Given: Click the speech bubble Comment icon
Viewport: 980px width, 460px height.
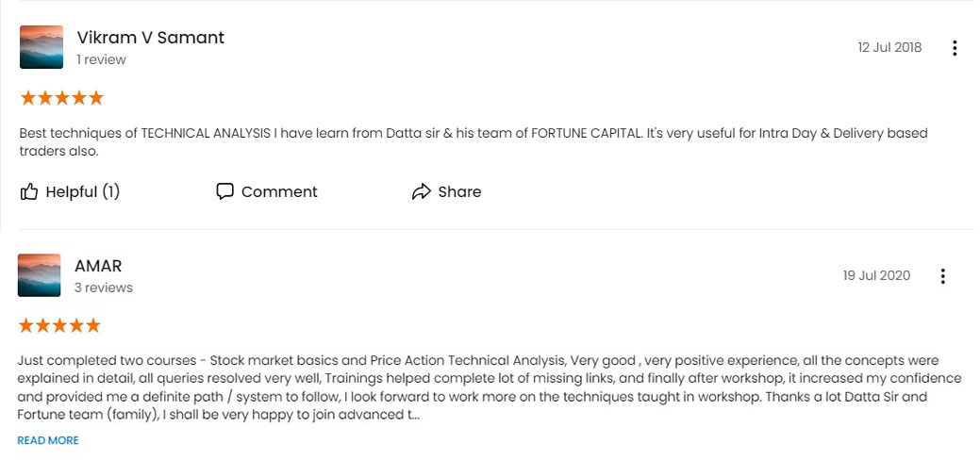Looking at the screenshot, I should (225, 191).
